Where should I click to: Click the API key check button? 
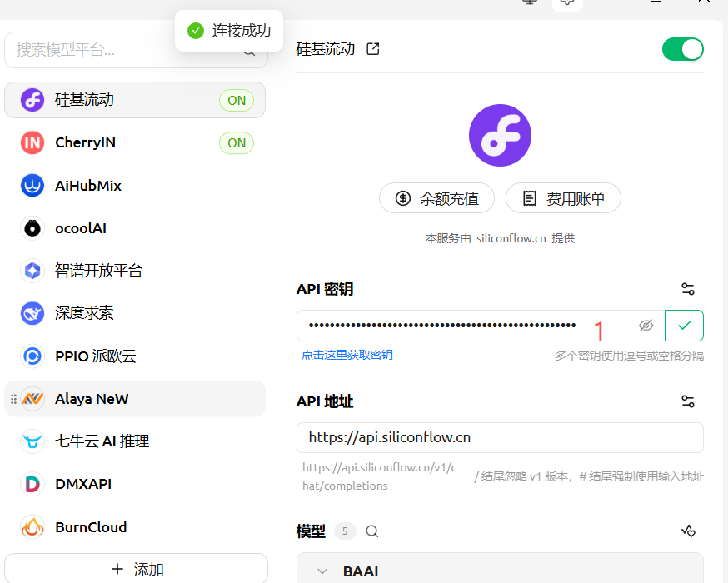[684, 326]
